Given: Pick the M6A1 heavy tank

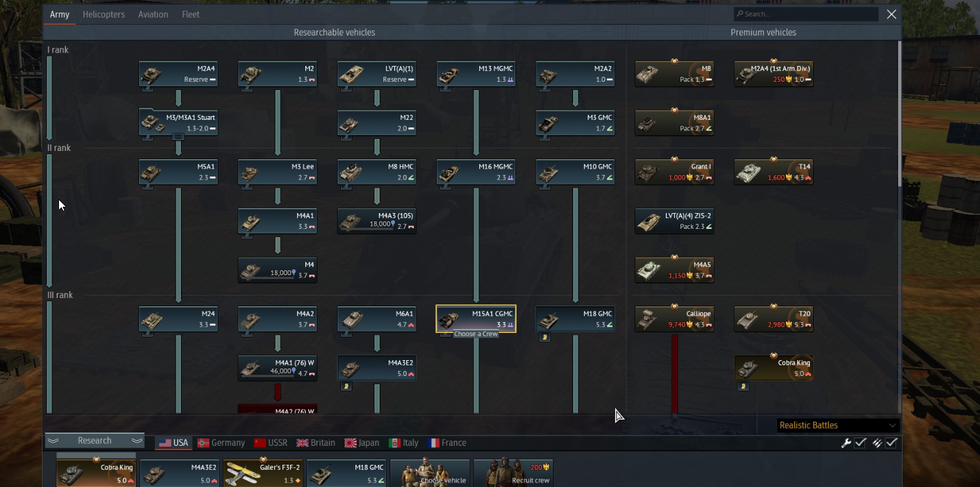Looking at the screenshot, I should 376,320.
